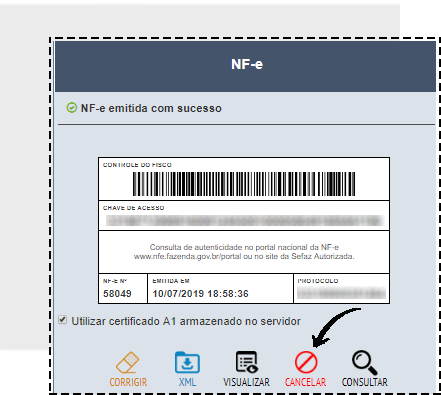The width and height of the screenshot is (441, 395).
Task: Select the NF-e number 58049
Action: point(117,294)
